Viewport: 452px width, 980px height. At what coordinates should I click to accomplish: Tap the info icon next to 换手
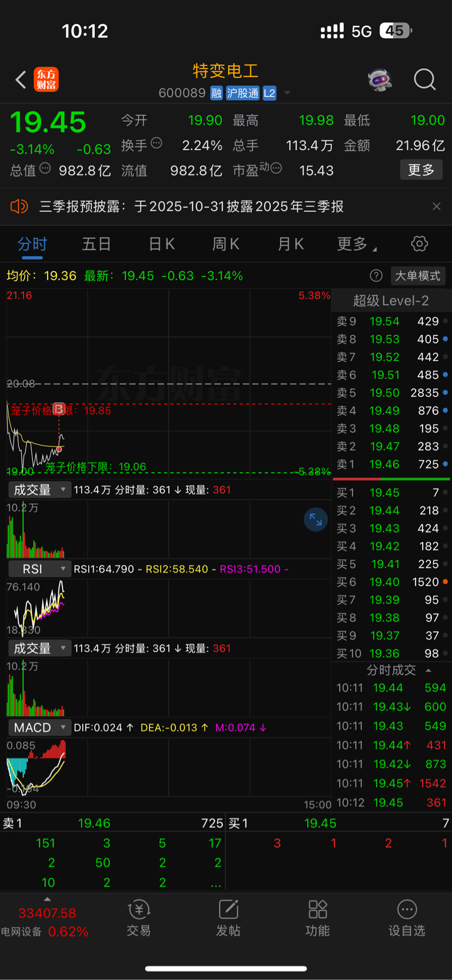157,143
